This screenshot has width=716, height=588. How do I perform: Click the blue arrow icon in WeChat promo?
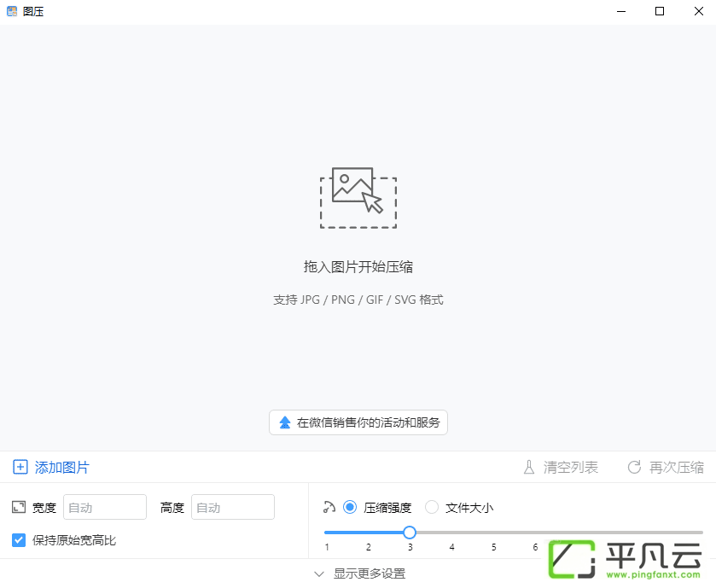click(x=285, y=422)
